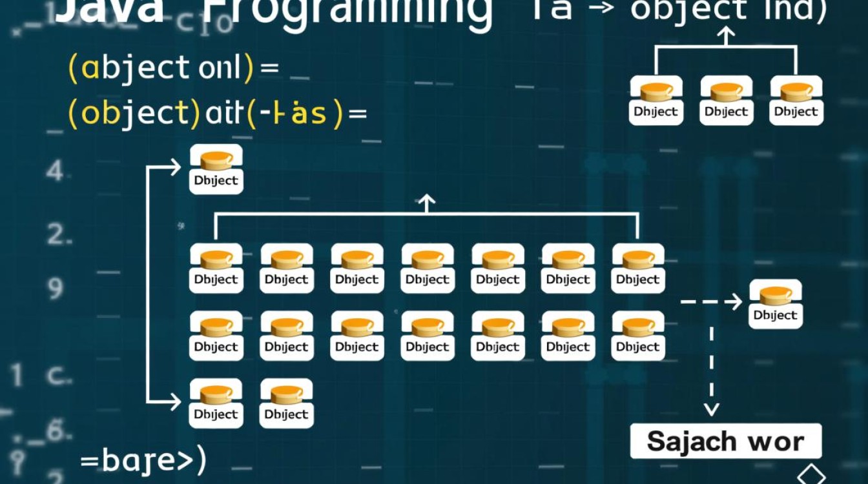Click first Object icon in top seven-item row
The image size is (868, 484).
(216, 268)
